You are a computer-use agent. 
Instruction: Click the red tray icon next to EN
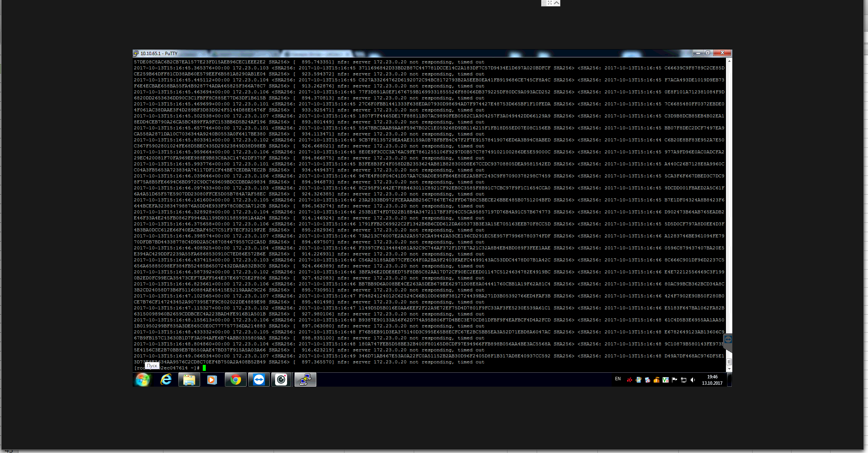[x=630, y=380]
